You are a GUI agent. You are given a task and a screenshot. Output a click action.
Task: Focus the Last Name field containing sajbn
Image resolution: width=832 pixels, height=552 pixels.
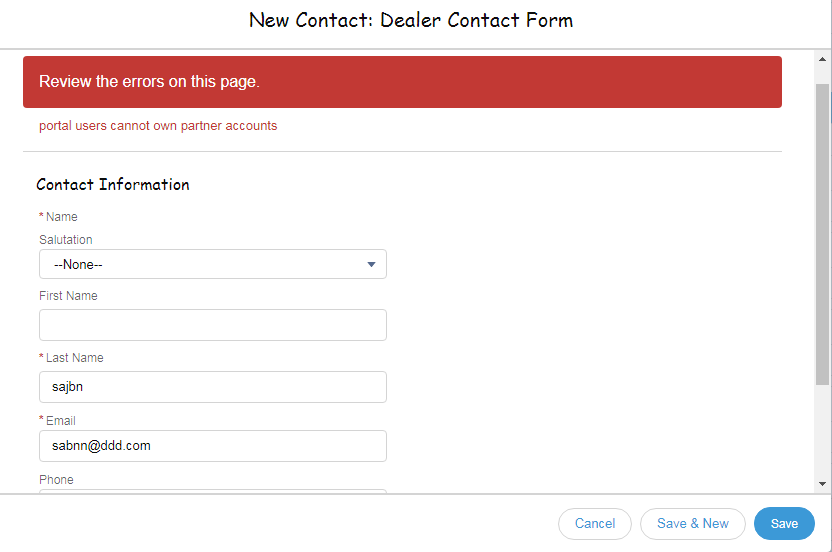click(x=212, y=387)
